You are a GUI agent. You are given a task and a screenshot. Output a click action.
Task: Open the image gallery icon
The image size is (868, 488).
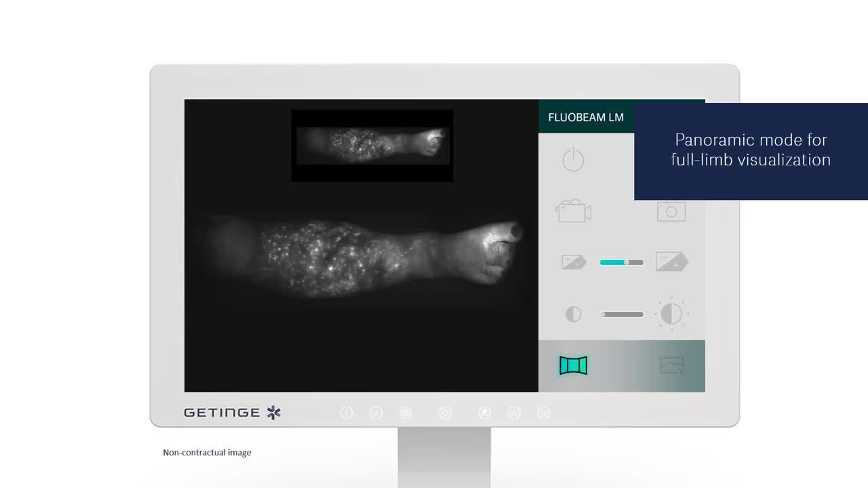[671, 366]
